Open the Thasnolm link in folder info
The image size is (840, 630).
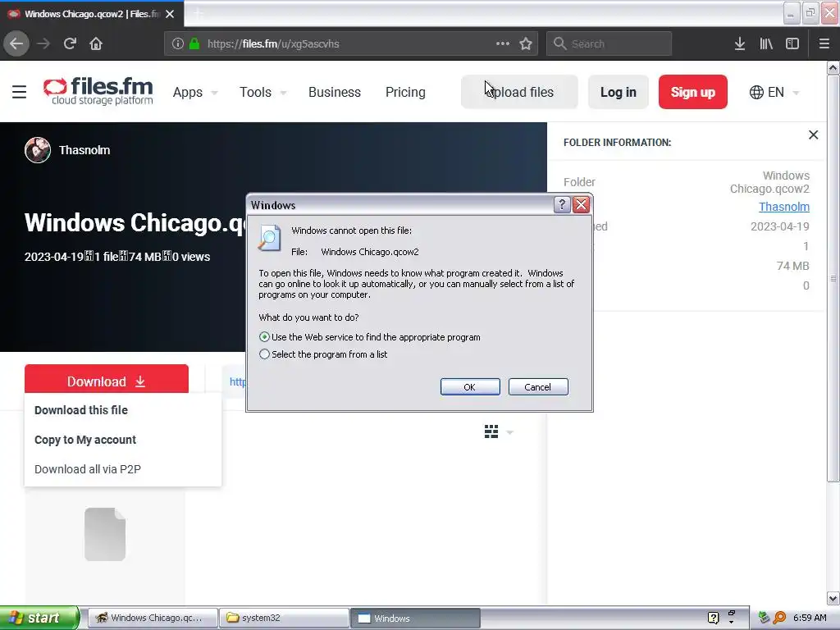click(x=783, y=207)
